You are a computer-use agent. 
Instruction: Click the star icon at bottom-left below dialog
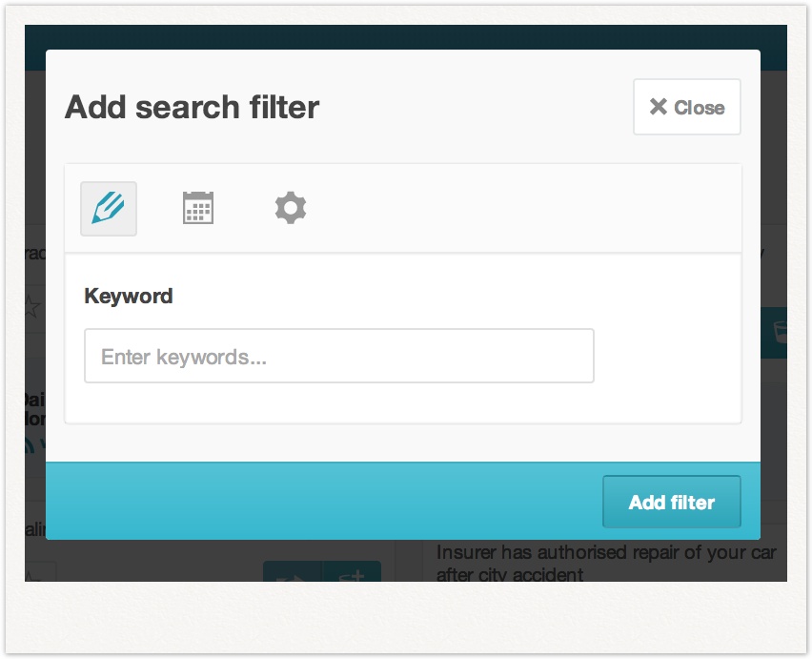[x=35, y=574]
